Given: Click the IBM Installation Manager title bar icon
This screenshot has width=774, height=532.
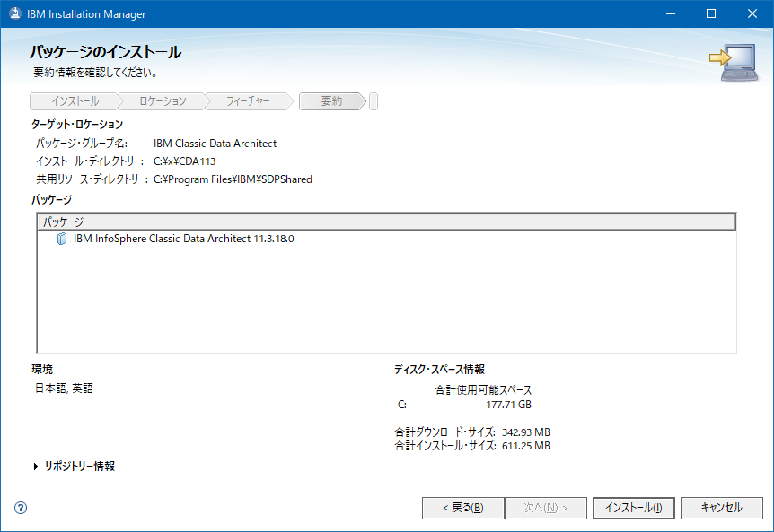Looking at the screenshot, I should pos(15,13).
